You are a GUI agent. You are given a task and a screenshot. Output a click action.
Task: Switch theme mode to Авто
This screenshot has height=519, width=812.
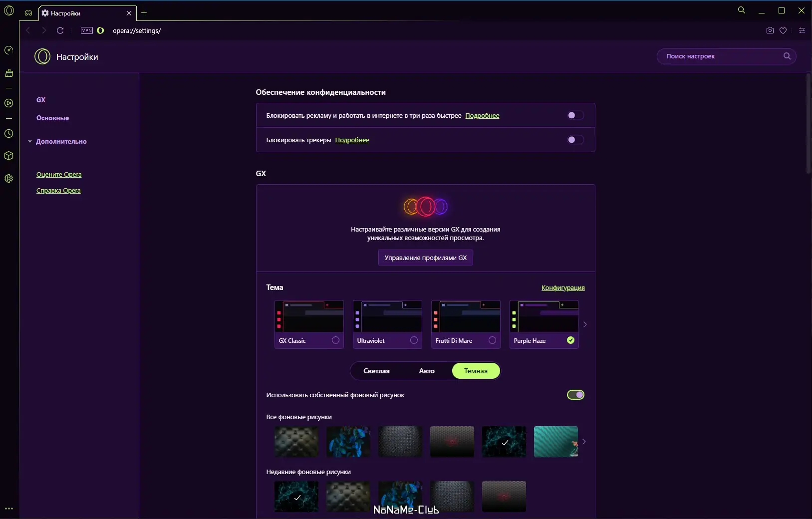pyautogui.click(x=427, y=371)
